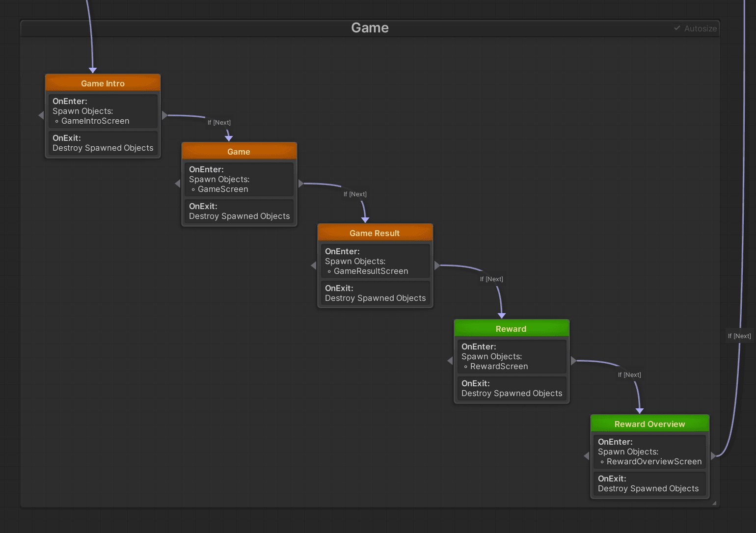This screenshot has height=533, width=756.
Task: Select the If [Next] transition after Game node
Action: 355,194
